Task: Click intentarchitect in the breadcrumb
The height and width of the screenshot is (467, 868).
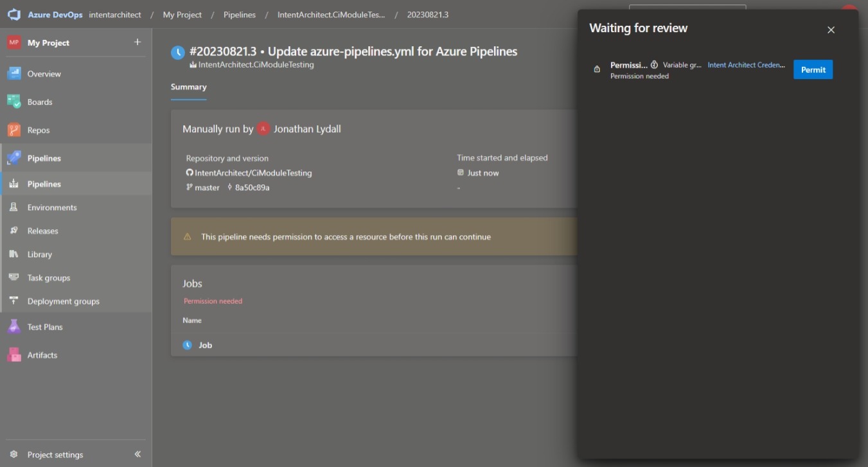Action: pos(115,15)
